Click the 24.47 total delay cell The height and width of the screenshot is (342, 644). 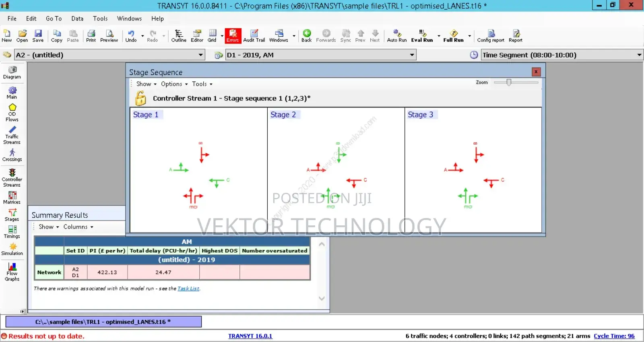click(x=163, y=272)
